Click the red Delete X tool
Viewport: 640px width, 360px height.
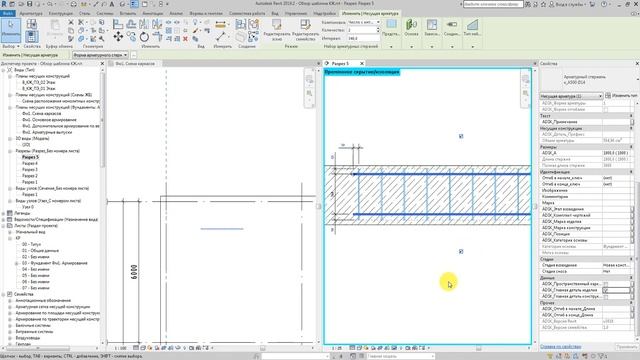point(185,39)
